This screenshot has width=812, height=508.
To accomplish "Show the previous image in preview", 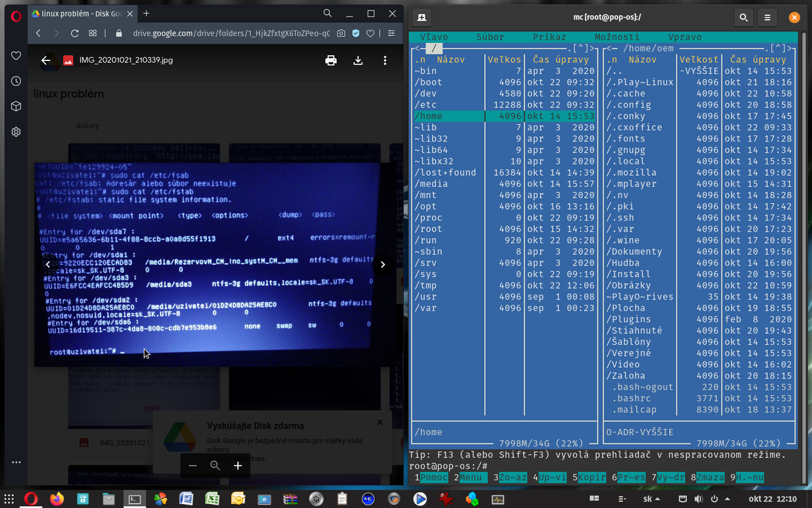I will pos(48,265).
